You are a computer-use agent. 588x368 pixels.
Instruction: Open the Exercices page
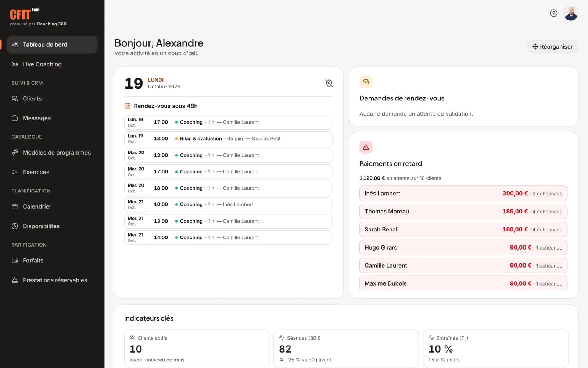tap(52, 172)
